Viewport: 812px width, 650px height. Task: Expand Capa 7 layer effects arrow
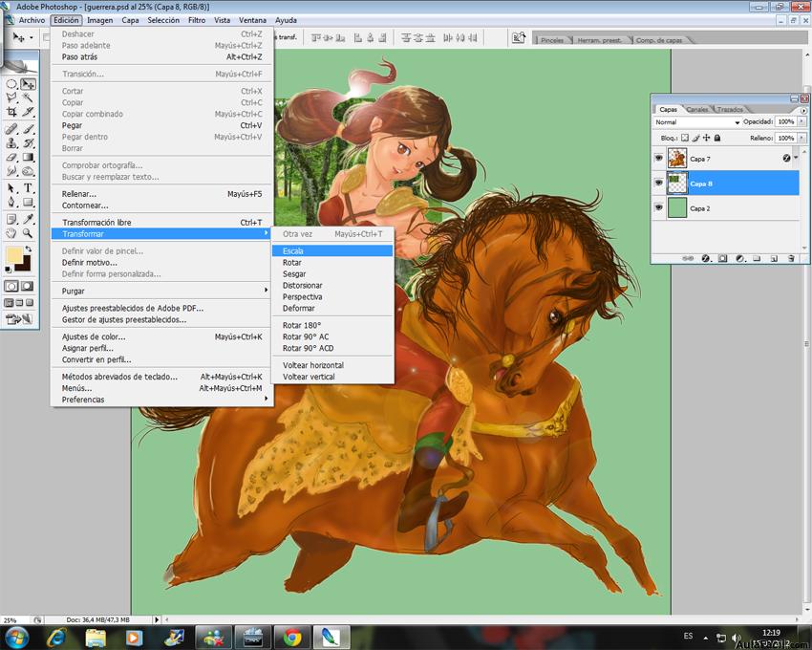click(x=796, y=158)
